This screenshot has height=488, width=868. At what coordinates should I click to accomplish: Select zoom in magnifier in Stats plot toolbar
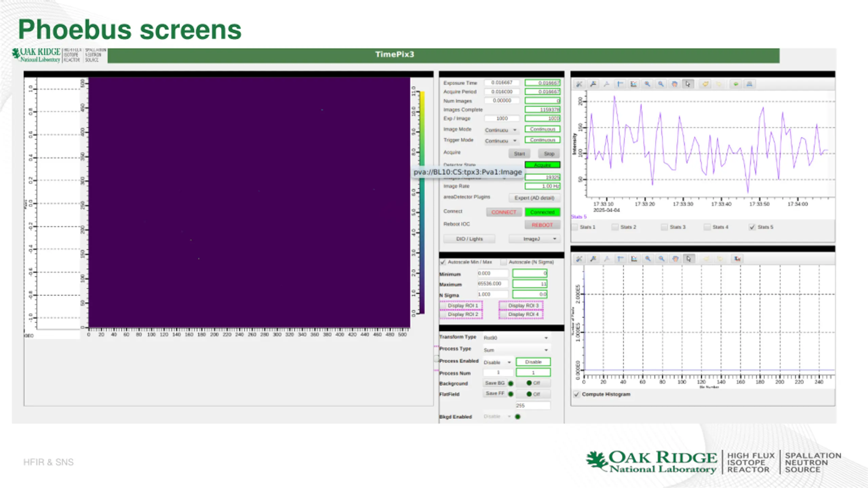tap(647, 84)
